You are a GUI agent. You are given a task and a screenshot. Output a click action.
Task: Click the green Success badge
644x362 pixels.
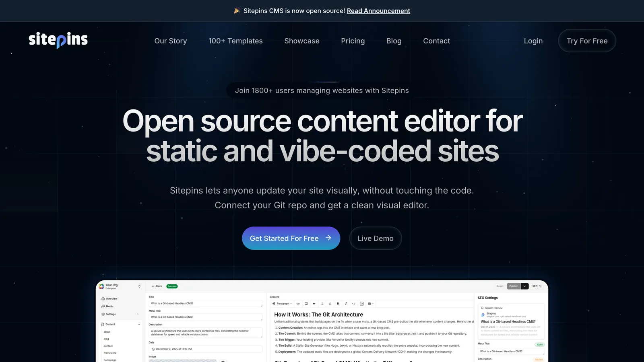pyautogui.click(x=172, y=286)
